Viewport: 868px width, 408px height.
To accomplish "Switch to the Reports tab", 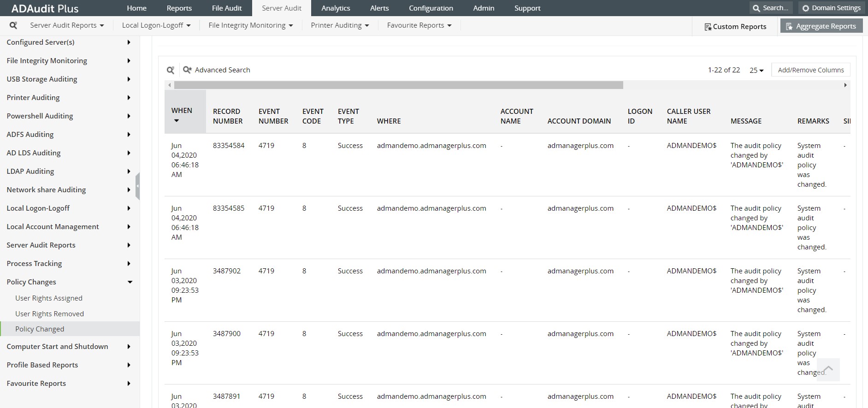I will pos(179,8).
